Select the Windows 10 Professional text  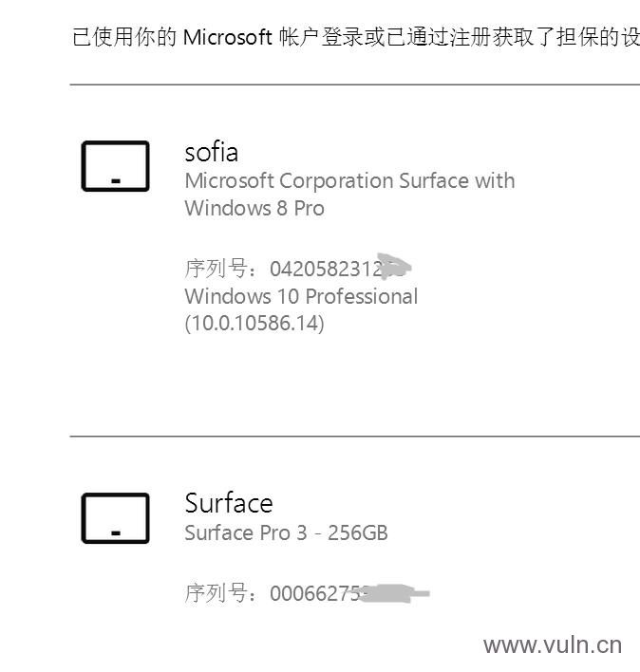click(301, 296)
